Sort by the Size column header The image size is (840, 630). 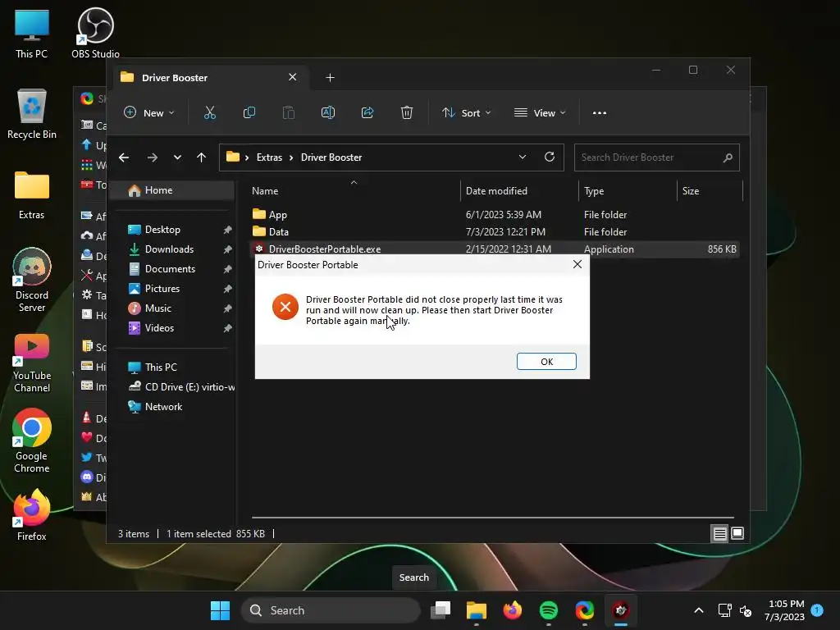tap(710, 190)
